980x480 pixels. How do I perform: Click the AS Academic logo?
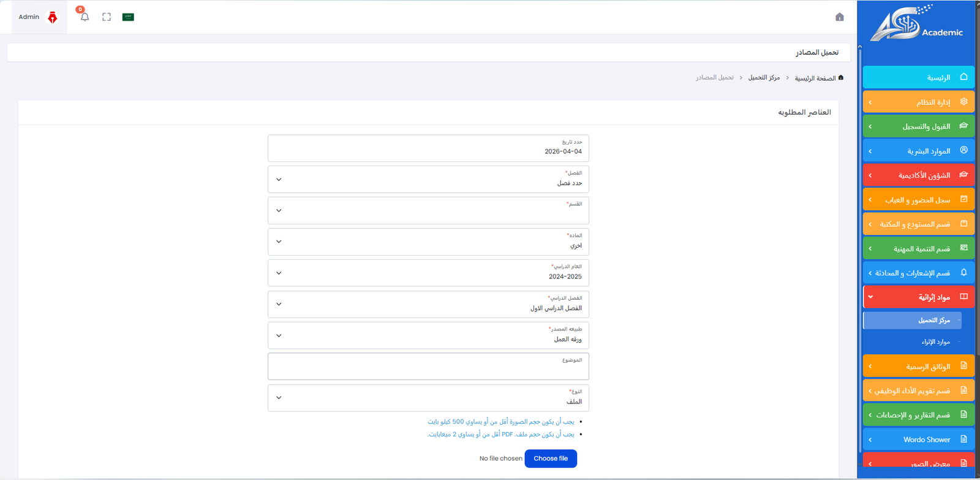click(x=916, y=25)
